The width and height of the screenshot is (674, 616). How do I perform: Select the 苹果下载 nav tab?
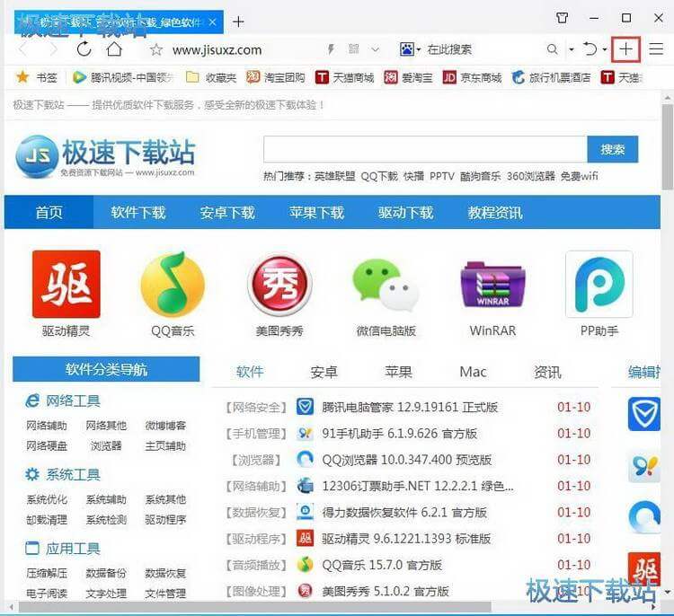click(317, 212)
